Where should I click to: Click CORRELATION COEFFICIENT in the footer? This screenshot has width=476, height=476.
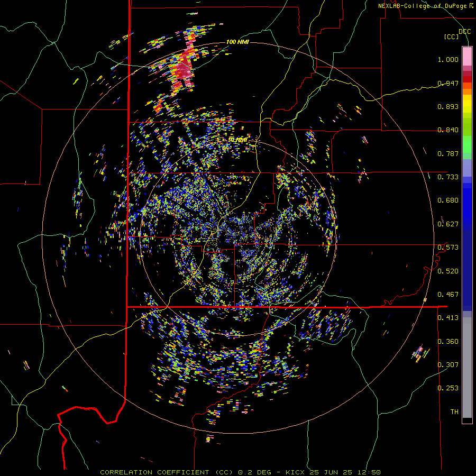click(154, 472)
